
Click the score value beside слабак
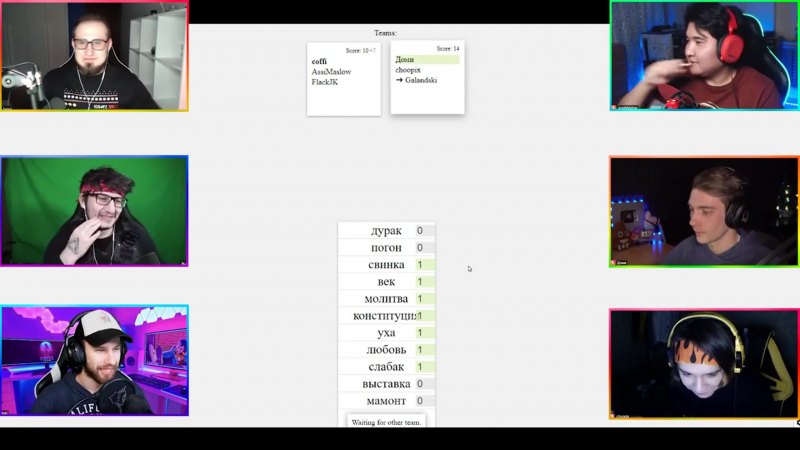[420, 367]
